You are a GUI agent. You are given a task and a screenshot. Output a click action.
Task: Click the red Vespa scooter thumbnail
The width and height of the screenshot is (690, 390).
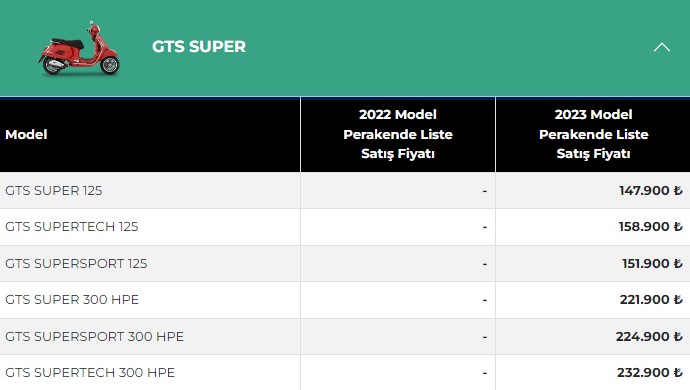tap(79, 48)
